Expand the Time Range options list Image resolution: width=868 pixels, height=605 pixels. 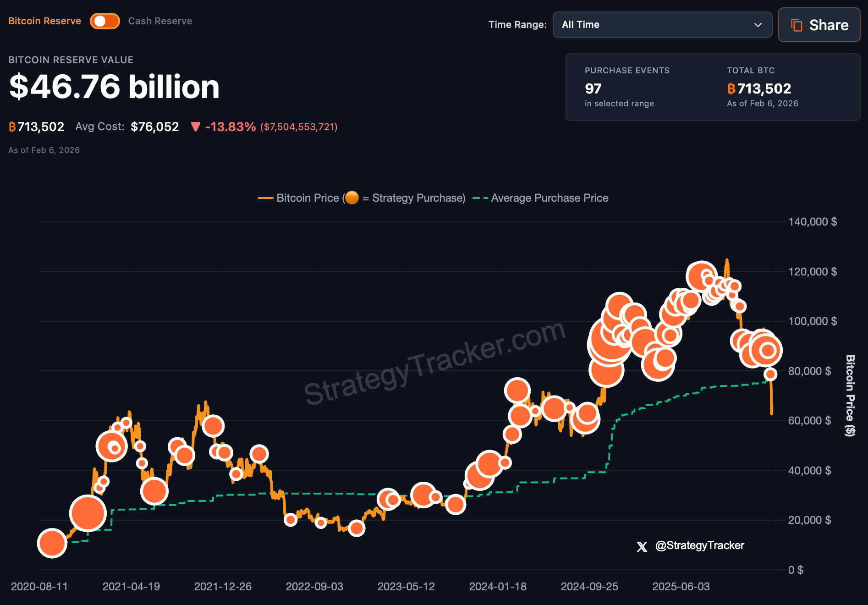662,25
